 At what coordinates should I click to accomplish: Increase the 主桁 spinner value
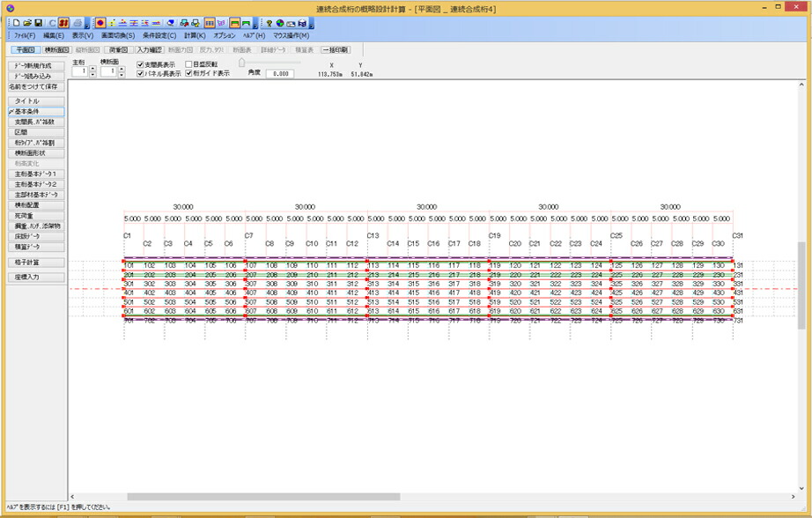92,69
